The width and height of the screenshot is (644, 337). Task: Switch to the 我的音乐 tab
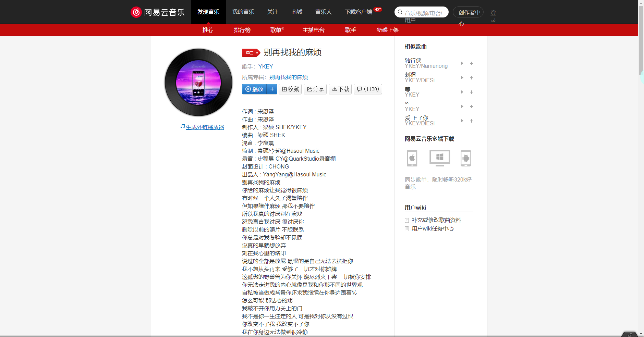tap(243, 12)
